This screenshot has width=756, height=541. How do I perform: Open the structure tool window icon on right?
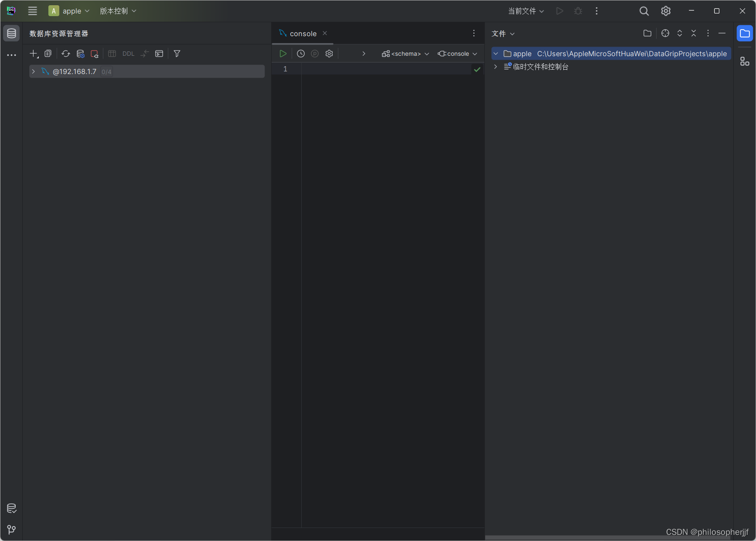click(745, 61)
